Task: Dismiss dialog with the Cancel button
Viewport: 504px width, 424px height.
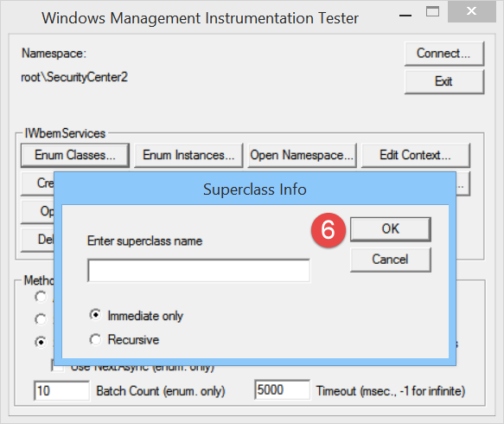Action: pos(390,260)
